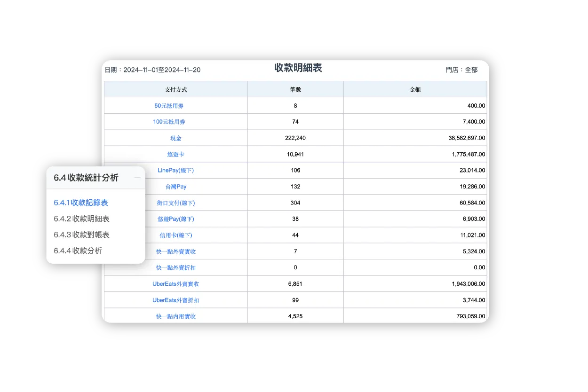Screen dimensions: 588x392
Task: Click the 金額 column header
Action: (415, 89)
